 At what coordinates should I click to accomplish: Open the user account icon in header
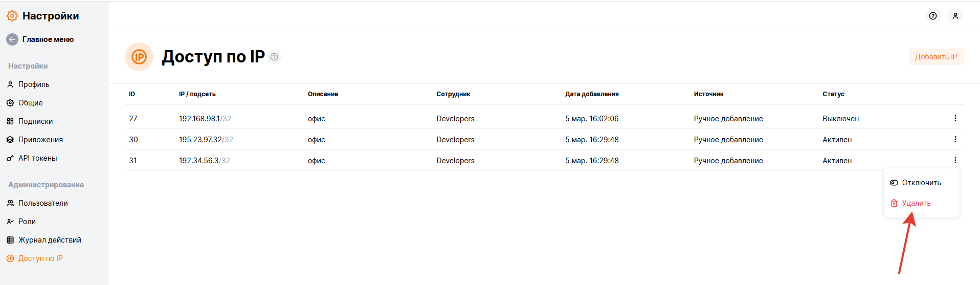click(x=955, y=16)
